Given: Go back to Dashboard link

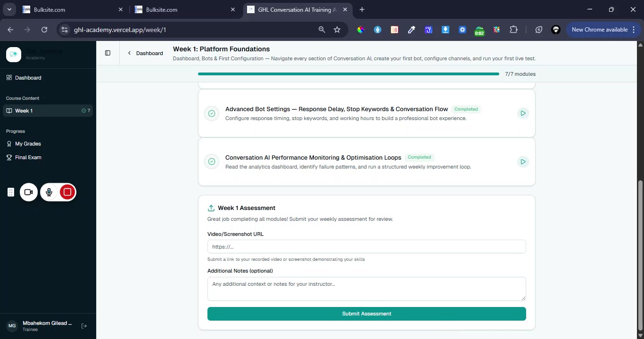Looking at the screenshot, I should click(145, 53).
